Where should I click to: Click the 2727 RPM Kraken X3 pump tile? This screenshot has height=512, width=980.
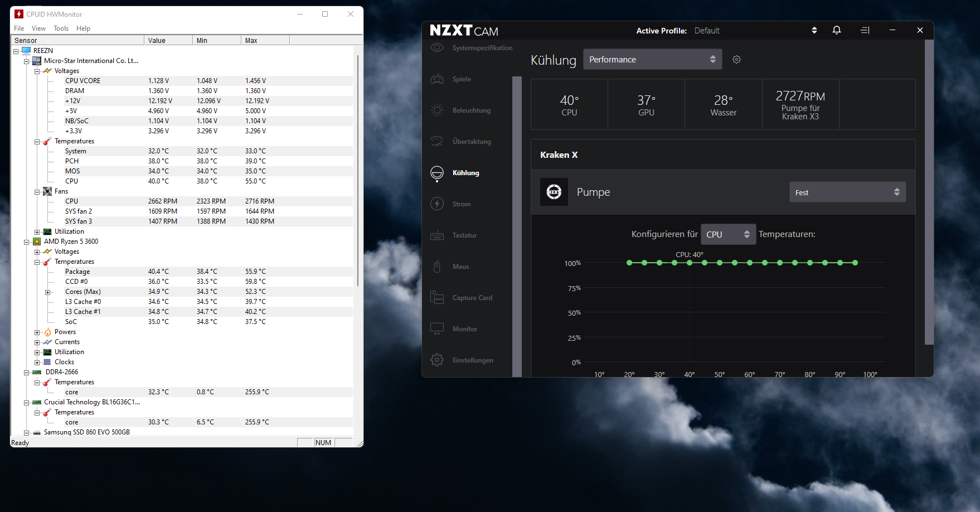pyautogui.click(x=801, y=104)
